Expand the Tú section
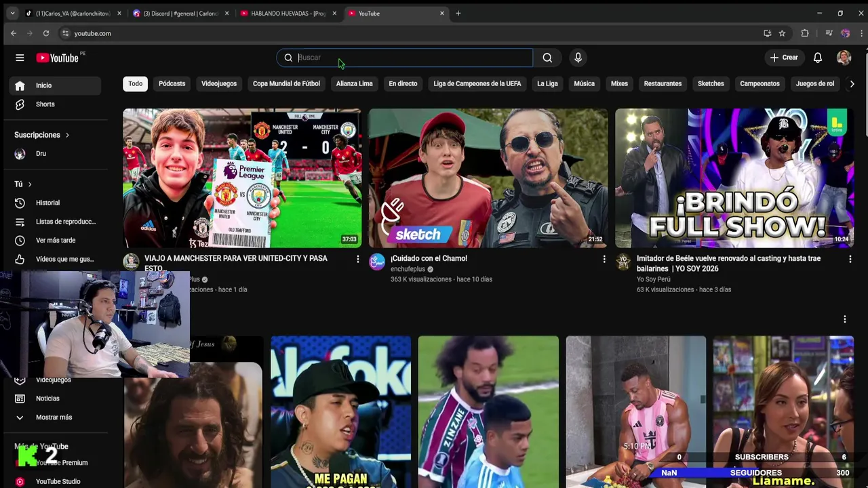Screen dimensions: 868x488 [23, 184]
